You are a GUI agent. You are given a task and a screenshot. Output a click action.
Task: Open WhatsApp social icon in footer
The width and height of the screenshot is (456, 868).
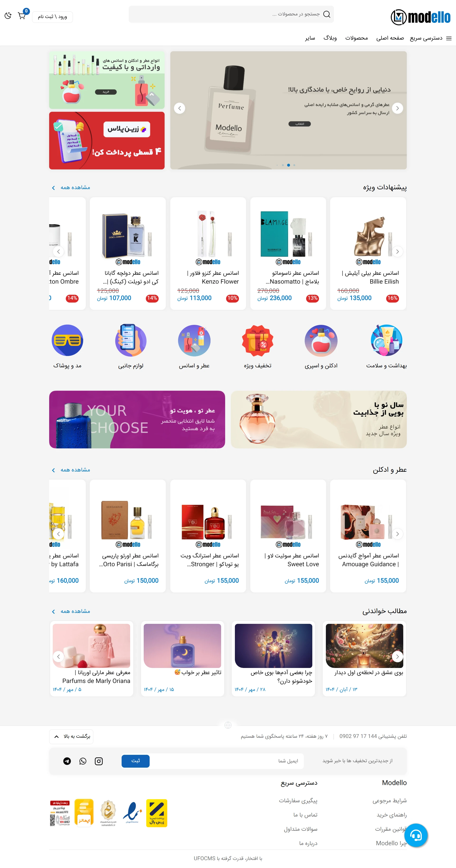83,761
